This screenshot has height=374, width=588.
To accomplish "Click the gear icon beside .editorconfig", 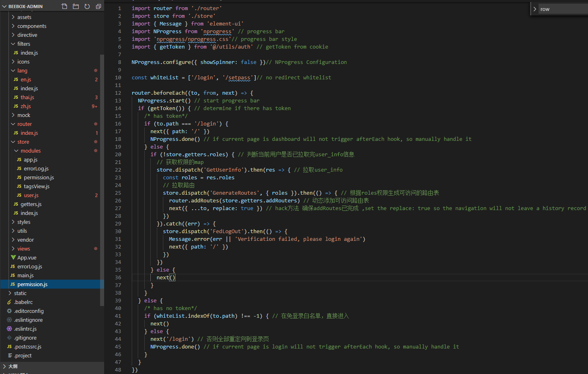I will (x=9, y=311).
